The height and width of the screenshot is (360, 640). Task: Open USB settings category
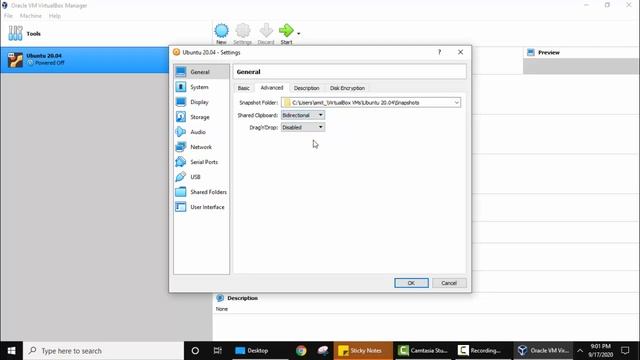click(201, 177)
